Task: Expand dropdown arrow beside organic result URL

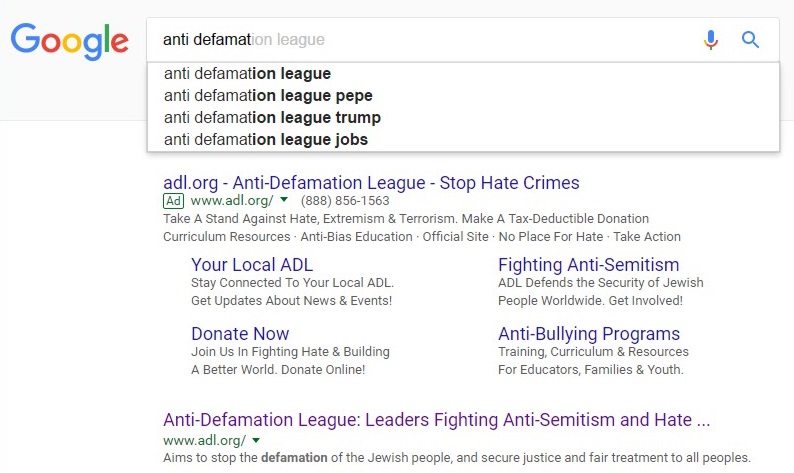Action: coord(256,440)
